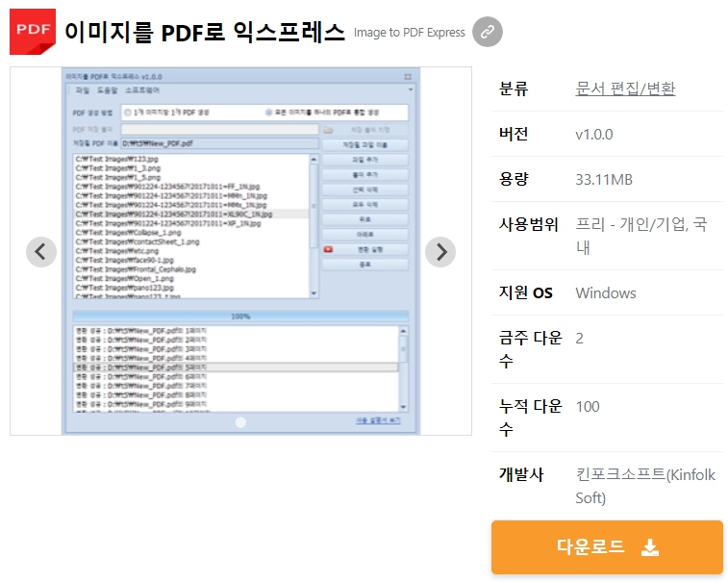Screen dimensions: 728x583
Task: Click the 금주 다운수 label
Action: click(530, 349)
